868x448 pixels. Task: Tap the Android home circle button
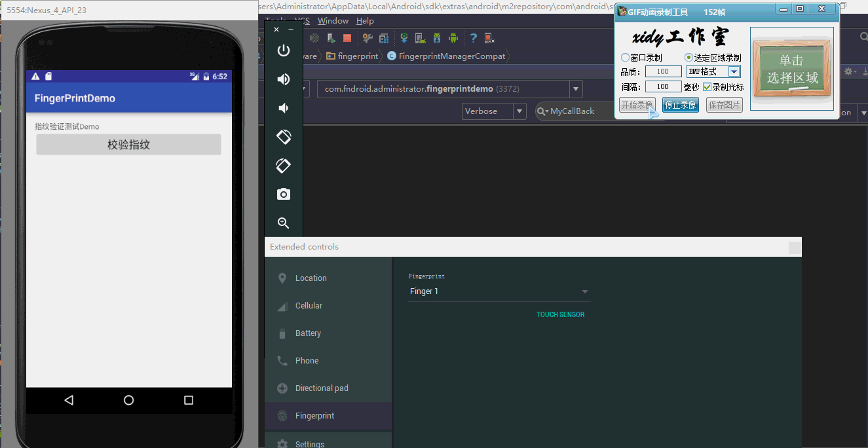tap(128, 400)
